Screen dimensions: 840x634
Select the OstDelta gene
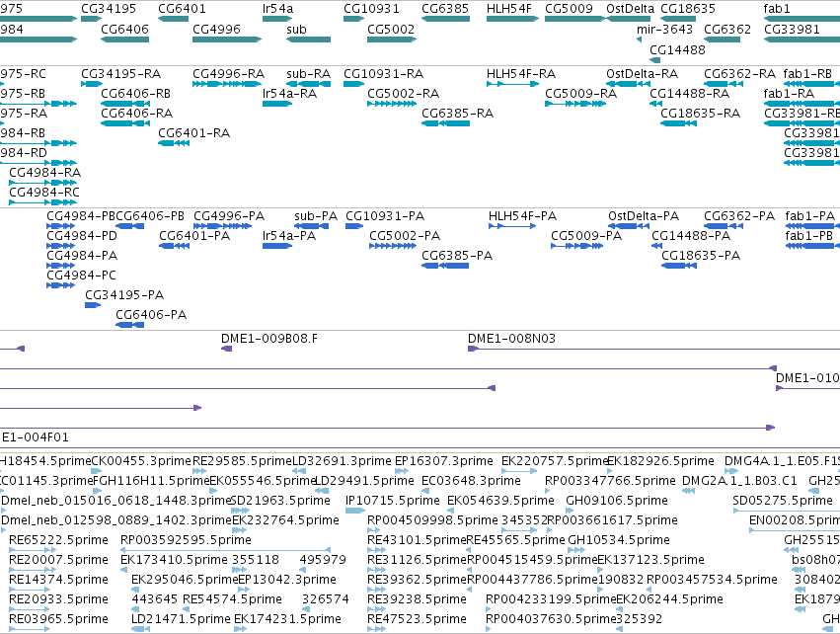pyautogui.click(x=629, y=19)
